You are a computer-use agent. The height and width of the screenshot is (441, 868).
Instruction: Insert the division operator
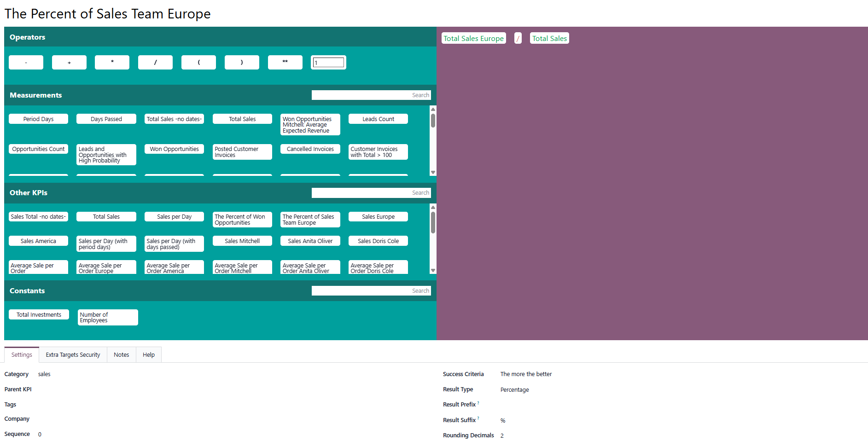(x=155, y=62)
